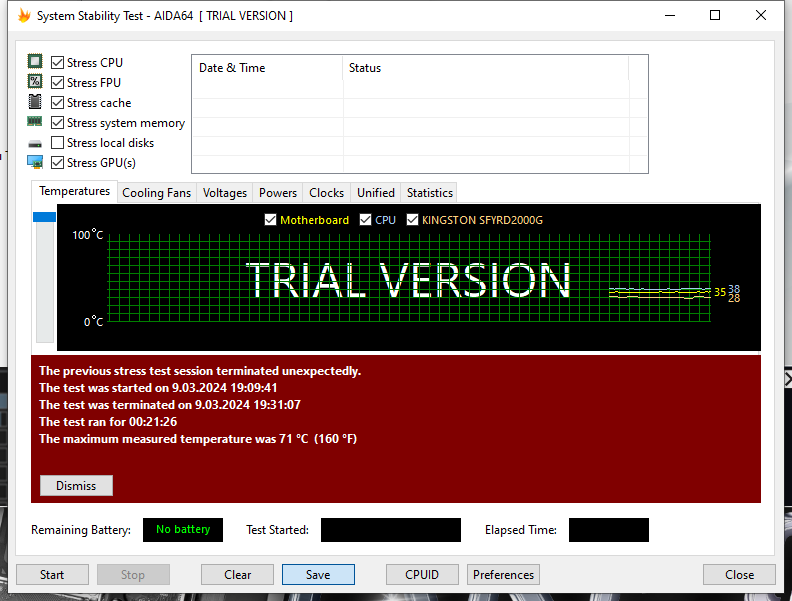
Task: Click the 100°C graph axis label
Action: (87, 235)
